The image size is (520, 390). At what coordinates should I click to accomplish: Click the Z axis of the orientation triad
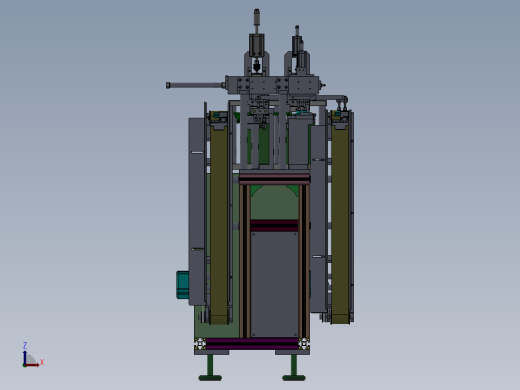pos(25,355)
